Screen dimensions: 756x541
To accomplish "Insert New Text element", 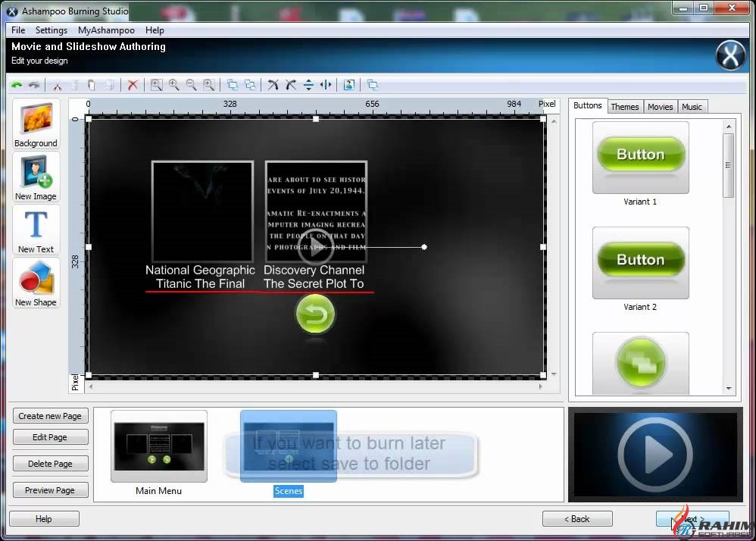I will pos(36,230).
